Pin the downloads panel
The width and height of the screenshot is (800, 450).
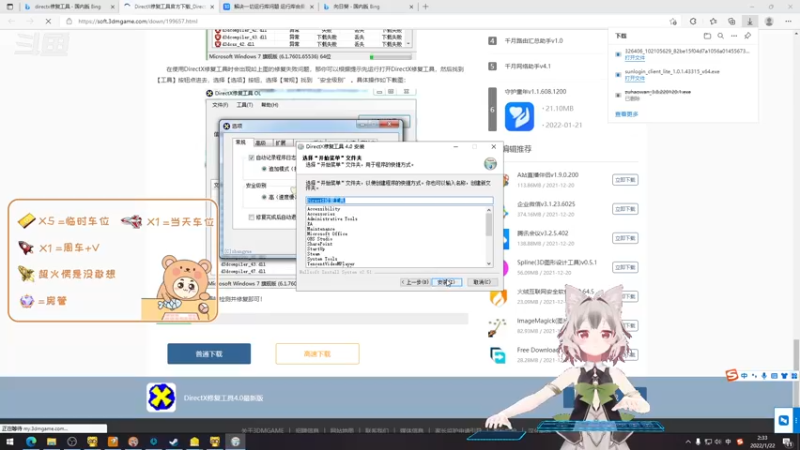[747, 36]
